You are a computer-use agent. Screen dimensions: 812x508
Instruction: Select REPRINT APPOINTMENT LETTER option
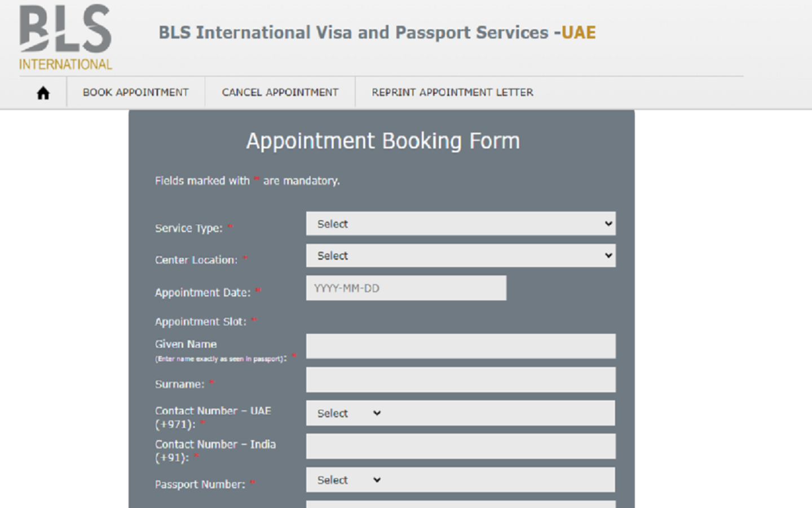(x=452, y=92)
